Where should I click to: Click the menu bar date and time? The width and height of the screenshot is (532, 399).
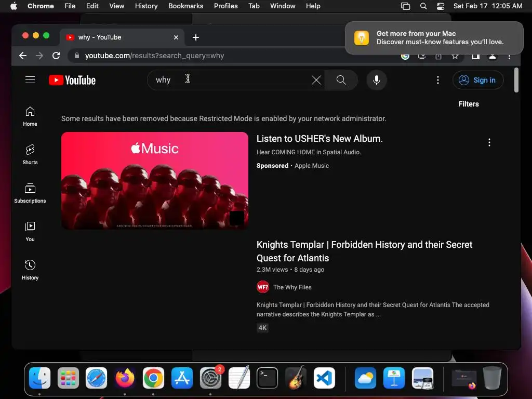tap(487, 6)
